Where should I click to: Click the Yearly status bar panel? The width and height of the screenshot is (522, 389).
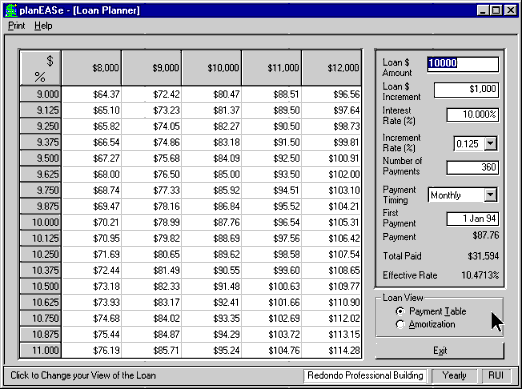tap(454, 376)
